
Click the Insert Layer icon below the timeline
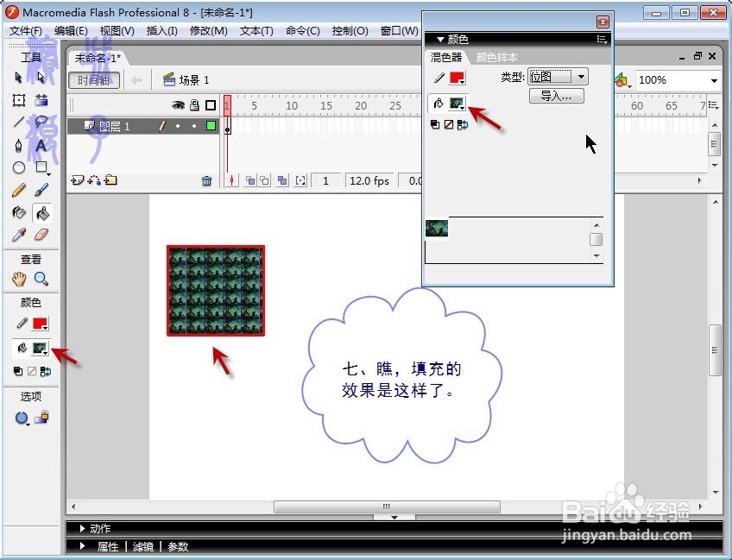77,180
